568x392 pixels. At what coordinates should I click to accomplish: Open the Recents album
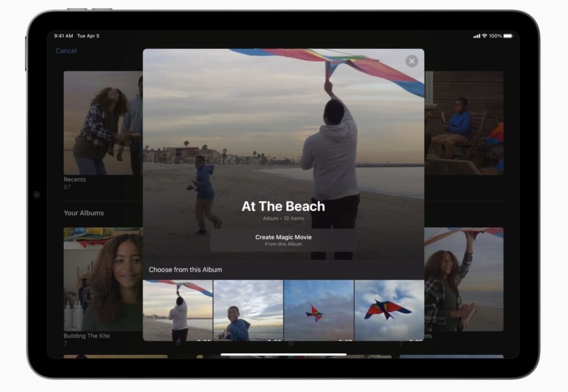(x=103, y=123)
